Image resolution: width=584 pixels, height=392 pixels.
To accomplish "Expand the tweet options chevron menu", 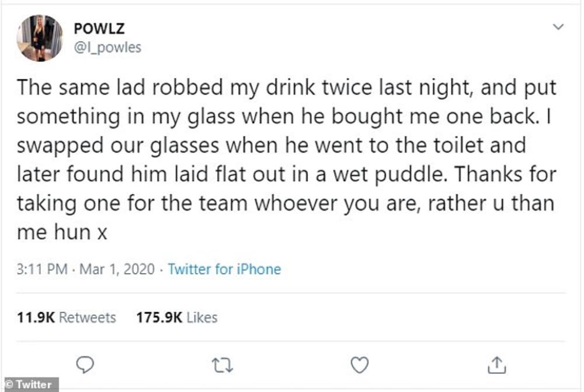I will [558, 27].
